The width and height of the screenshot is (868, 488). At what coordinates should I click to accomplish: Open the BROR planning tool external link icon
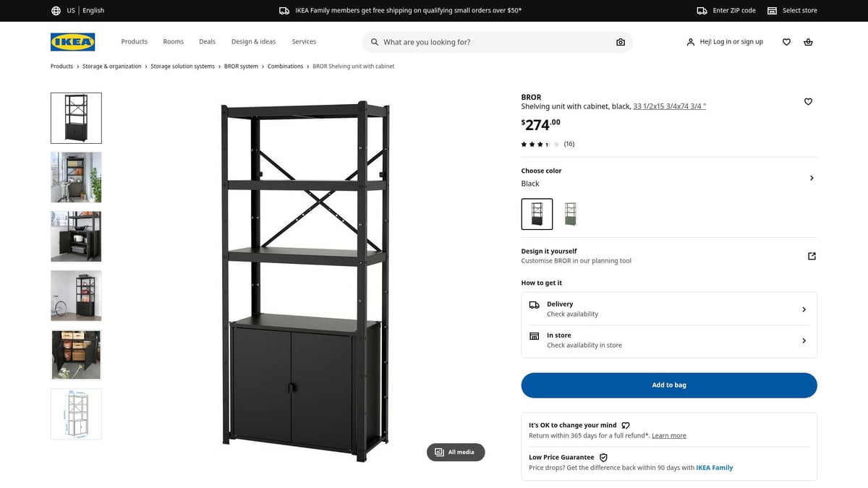pyautogui.click(x=811, y=255)
